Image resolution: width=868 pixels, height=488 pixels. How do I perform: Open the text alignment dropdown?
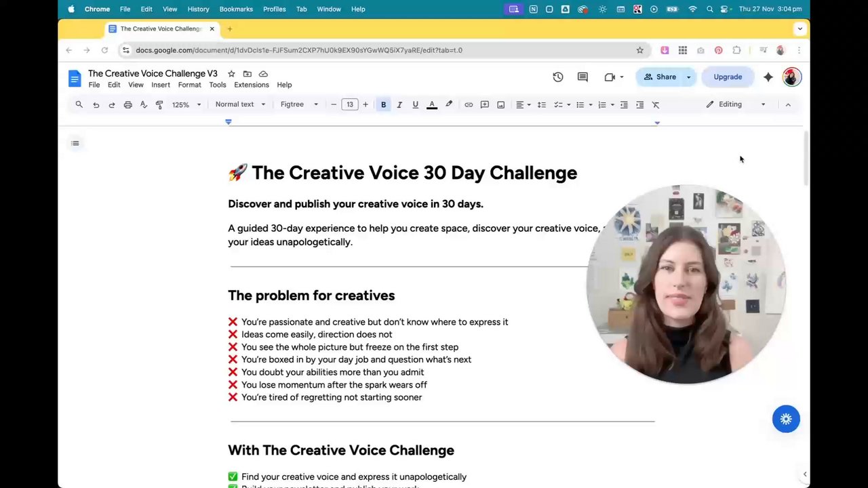523,104
